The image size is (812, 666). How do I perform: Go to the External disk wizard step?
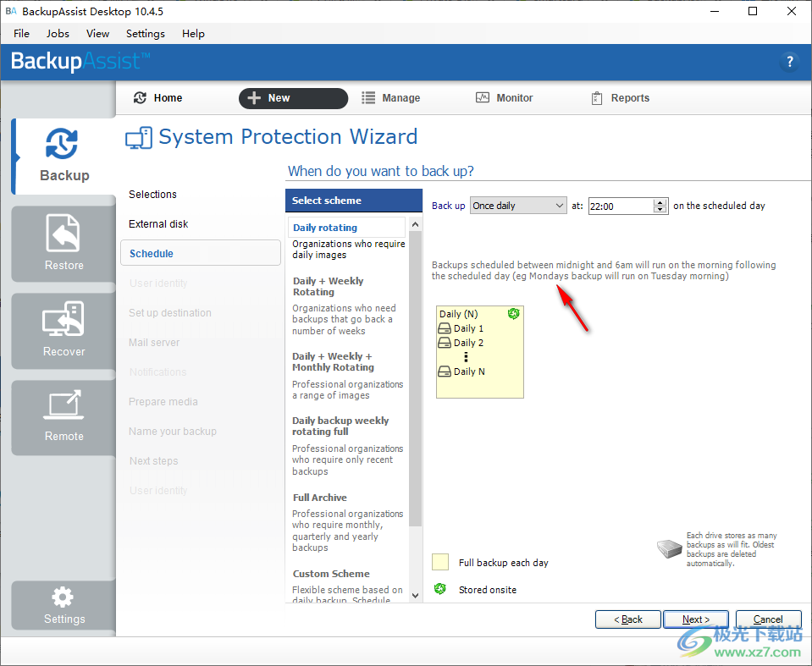point(158,223)
